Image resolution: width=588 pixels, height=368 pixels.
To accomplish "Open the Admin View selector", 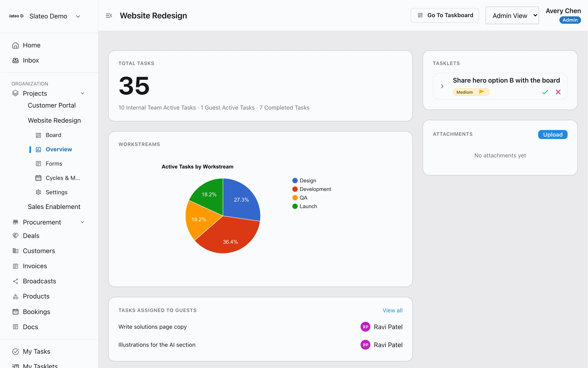I will point(512,15).
